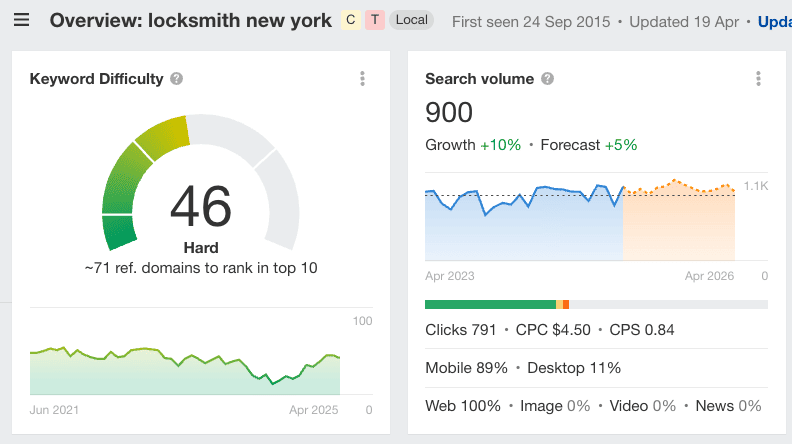
Task: Click the green segment of clicks bar
Action: pyautogui.click(x=489, y=304)
